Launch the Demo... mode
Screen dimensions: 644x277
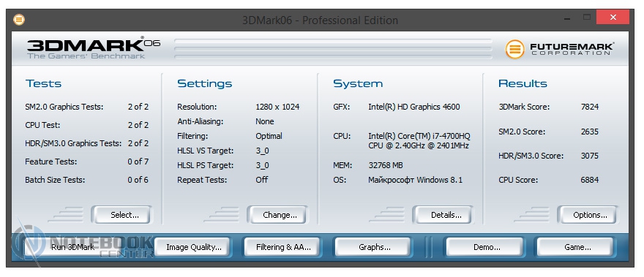coord(484,247)
